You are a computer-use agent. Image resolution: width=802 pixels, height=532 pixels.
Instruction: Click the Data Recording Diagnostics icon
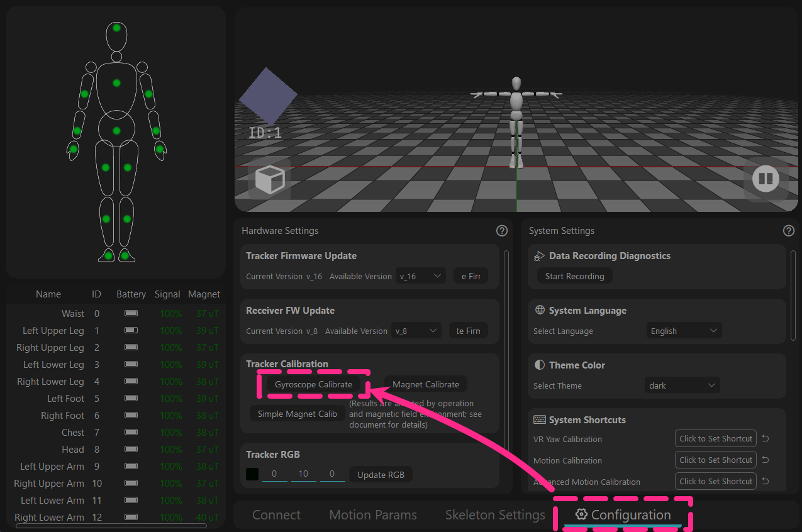click(x=540, y=256)
